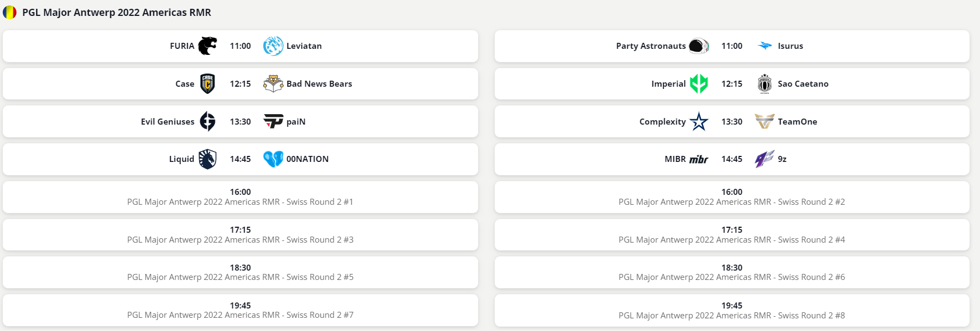Click the Evil Geniuses logo
This screenshot has height=331, width=980.
[x=207, y=121]
